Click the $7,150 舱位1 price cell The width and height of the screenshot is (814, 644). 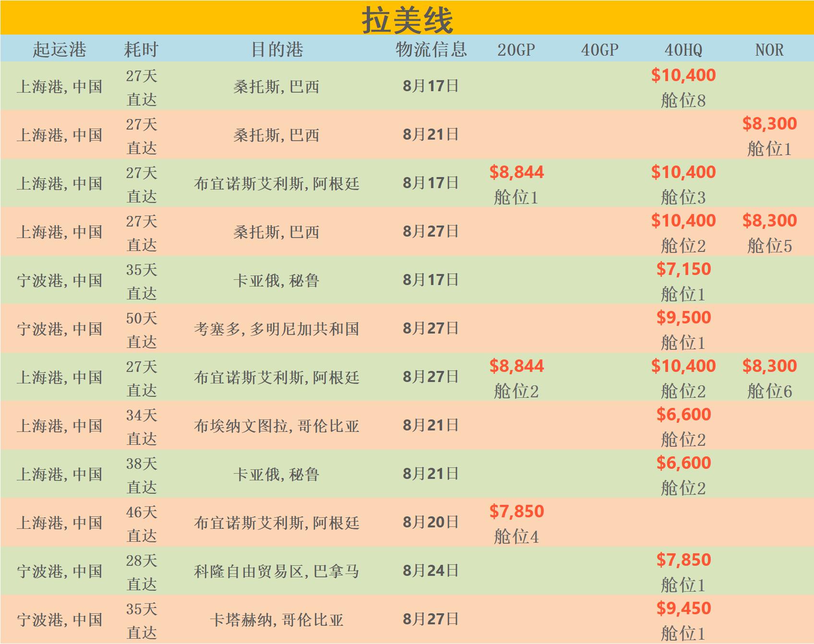pos(683,281)
